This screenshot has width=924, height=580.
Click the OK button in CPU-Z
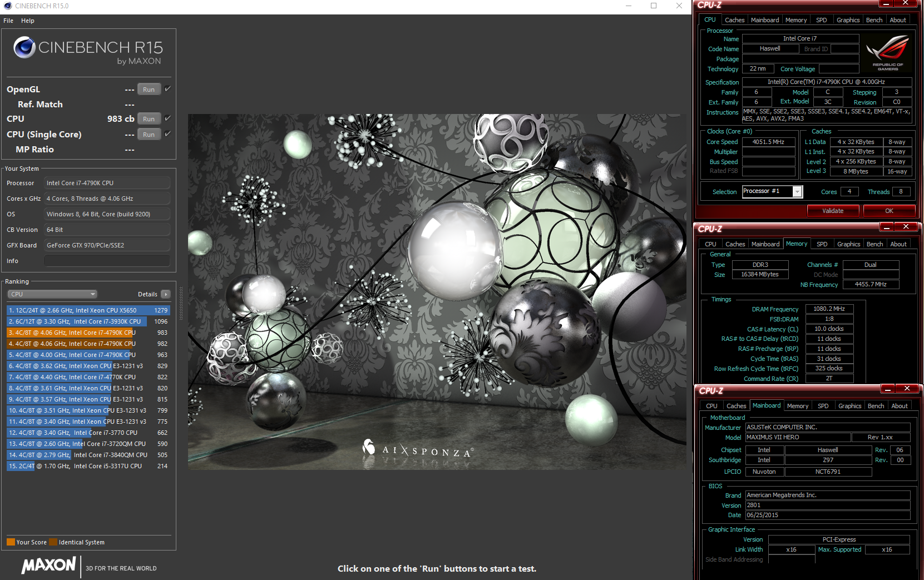tap(889, 211)
